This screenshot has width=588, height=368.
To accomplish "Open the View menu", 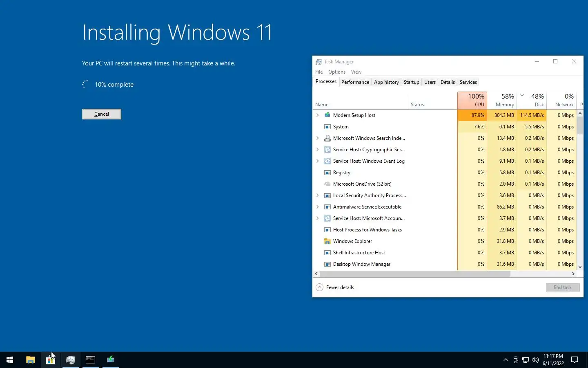I will click(x=356, y=72).
